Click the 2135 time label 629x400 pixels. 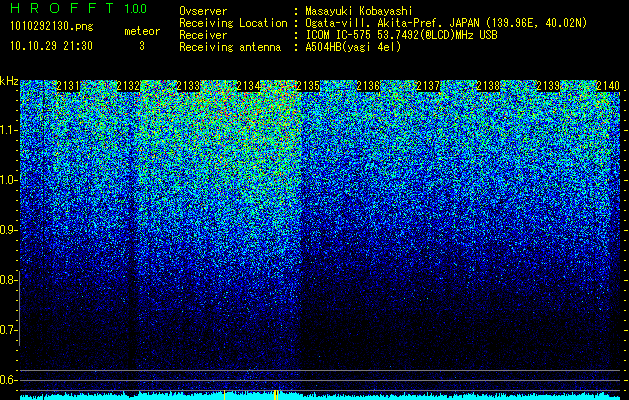point(308,86)
